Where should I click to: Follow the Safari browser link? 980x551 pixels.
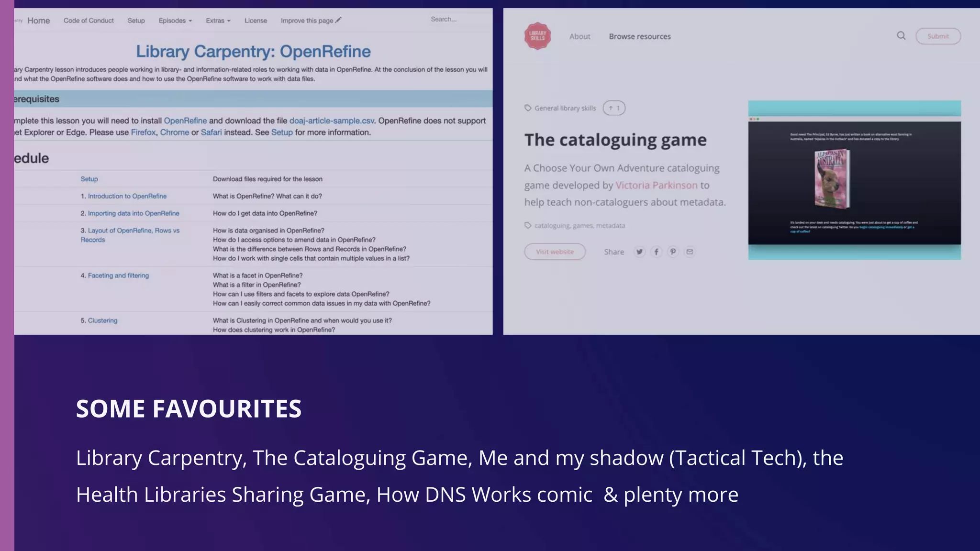211,132
